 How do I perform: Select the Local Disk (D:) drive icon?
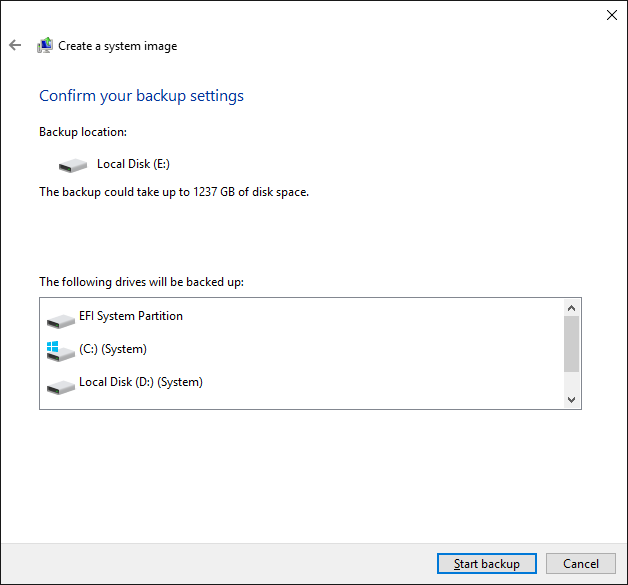coord(61,387)
